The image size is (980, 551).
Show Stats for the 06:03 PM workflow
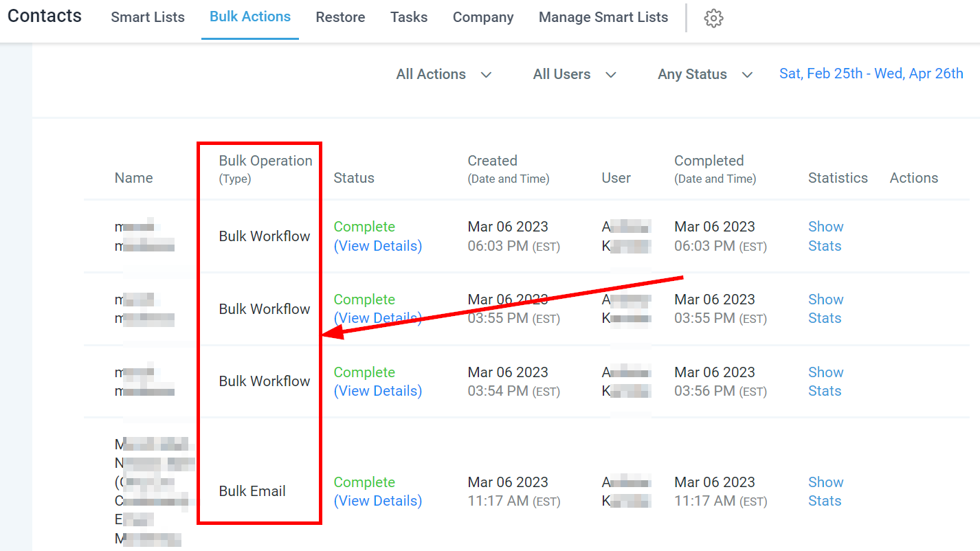coord(825,236)
